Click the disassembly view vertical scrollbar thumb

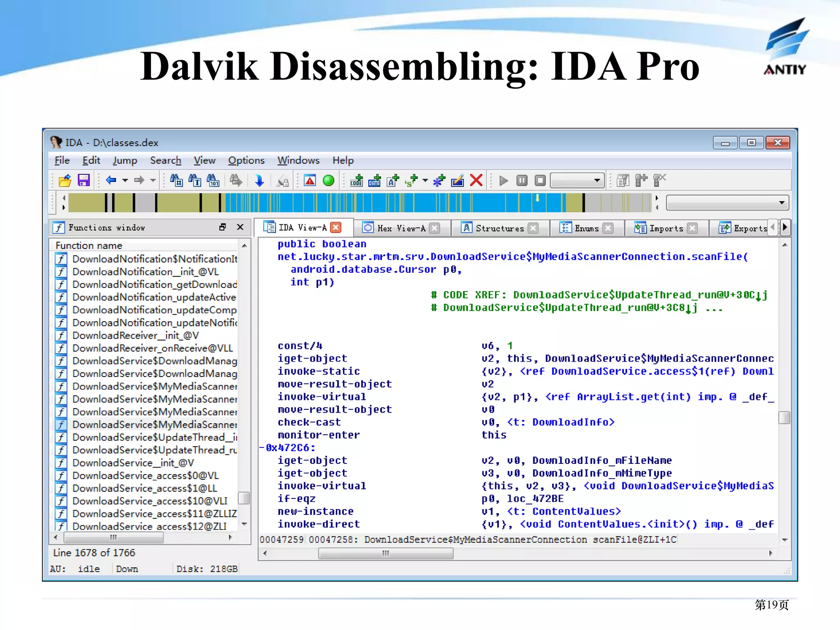point(784,418)
